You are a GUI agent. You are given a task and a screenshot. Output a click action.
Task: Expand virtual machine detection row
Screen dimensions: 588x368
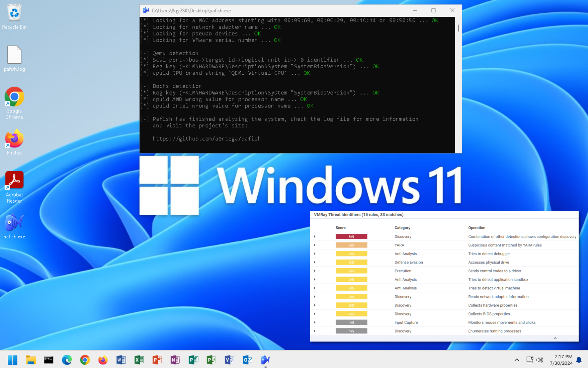(315, 288)
